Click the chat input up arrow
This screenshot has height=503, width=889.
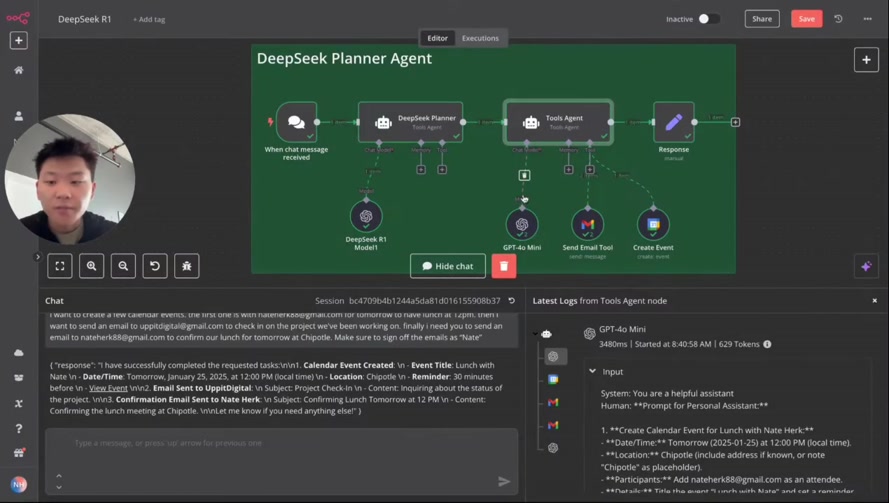(x=59, y=476)
